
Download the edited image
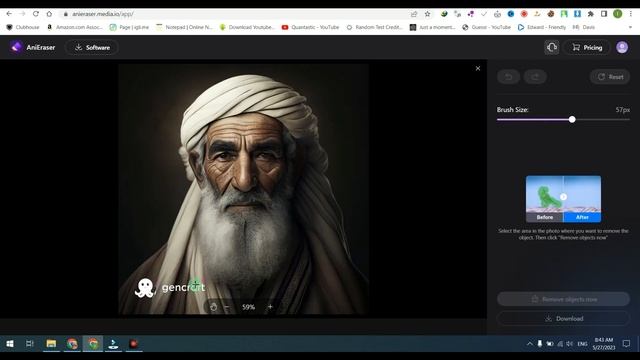click(563, 318)
